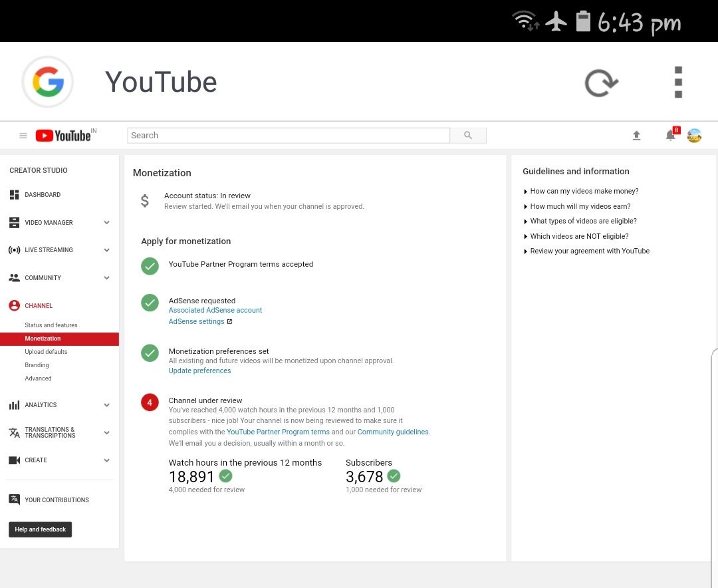The height and width of the screenshot is (588, 718).
Task: Open the three-dot overflow menu
Action: (678, 82)
